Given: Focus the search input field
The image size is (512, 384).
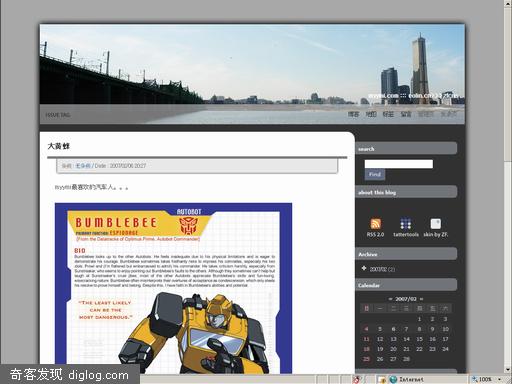Looking at the screenshot, I should [399, 164].
